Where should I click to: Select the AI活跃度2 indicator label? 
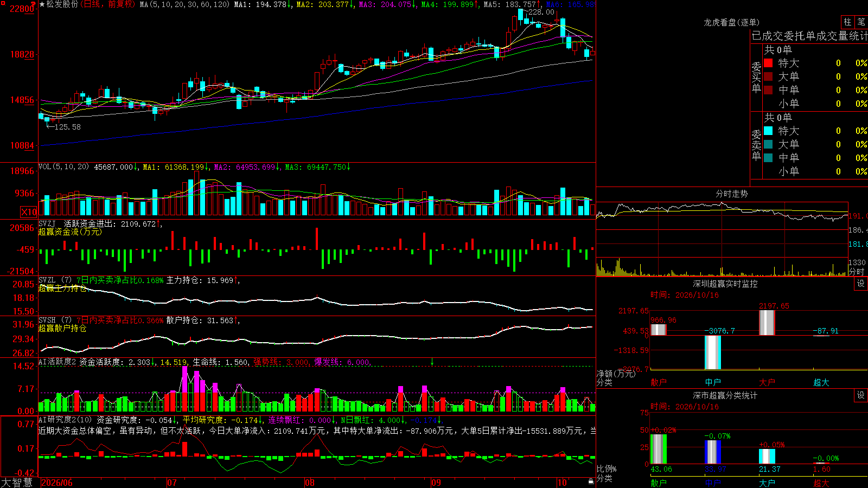[x=57, y=362]
